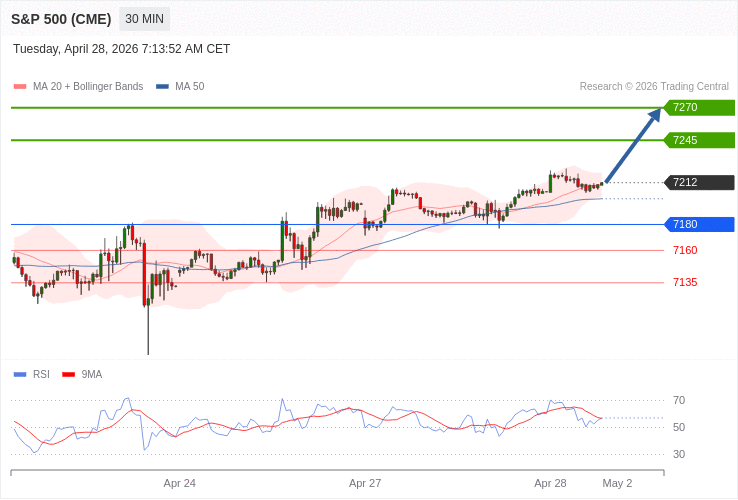Click the MA 20 + Bollinger Bands legend swatch
This screenshot has height=500, width=738.
point(20,87)
